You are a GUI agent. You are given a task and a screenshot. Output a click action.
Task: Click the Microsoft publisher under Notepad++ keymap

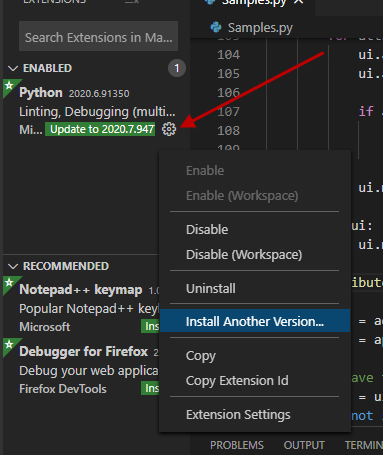click(x=45, y=327)
